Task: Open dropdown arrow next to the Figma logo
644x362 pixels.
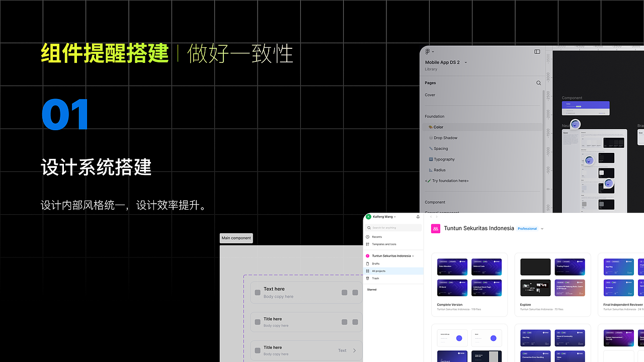Action: click(433, 51)
